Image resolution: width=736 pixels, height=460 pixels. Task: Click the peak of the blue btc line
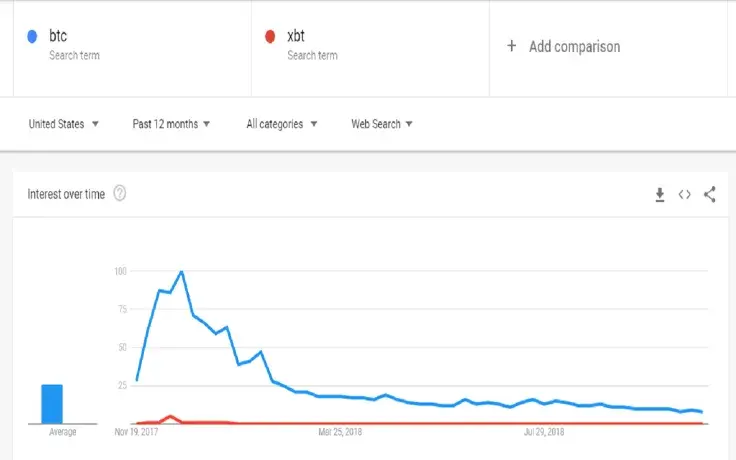click(181, 271)
